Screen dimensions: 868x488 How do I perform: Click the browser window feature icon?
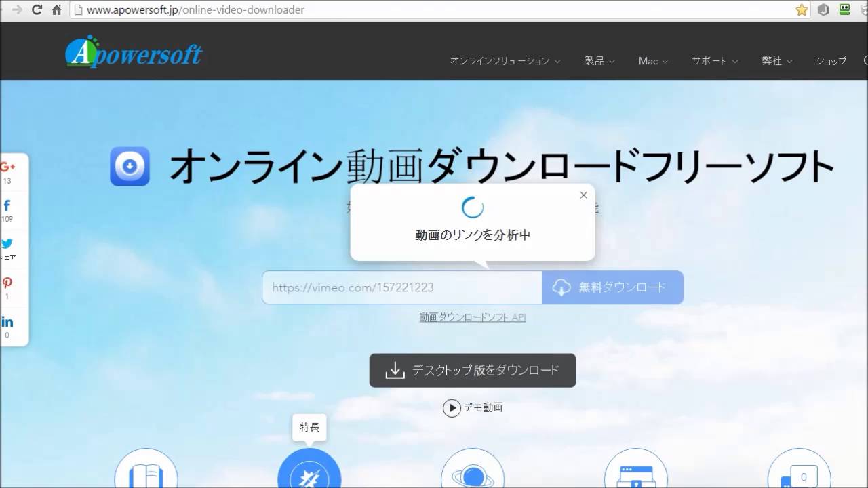click(636, 468)
